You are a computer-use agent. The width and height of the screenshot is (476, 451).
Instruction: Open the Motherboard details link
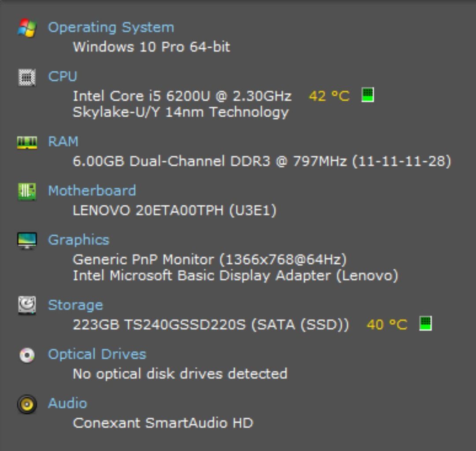click(93, 190)
